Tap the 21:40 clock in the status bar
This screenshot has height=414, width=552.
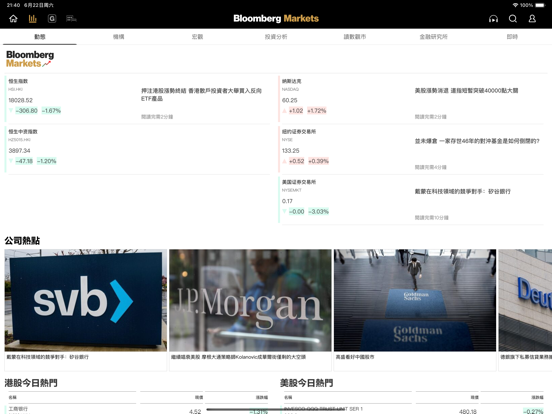pyautogui.click(x=14, y=5)
